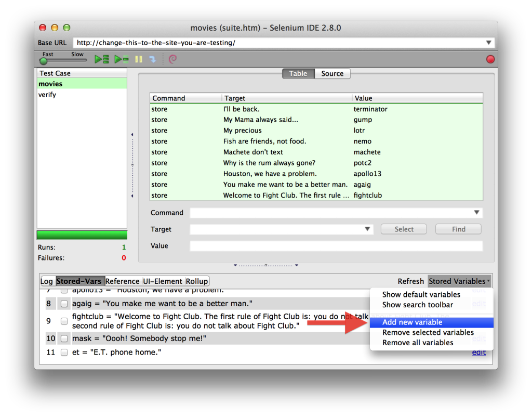Screen dimensions: 532x417
Task: Adjust the Fast/Slow speed slider knob
Action: tap(44, 61)
